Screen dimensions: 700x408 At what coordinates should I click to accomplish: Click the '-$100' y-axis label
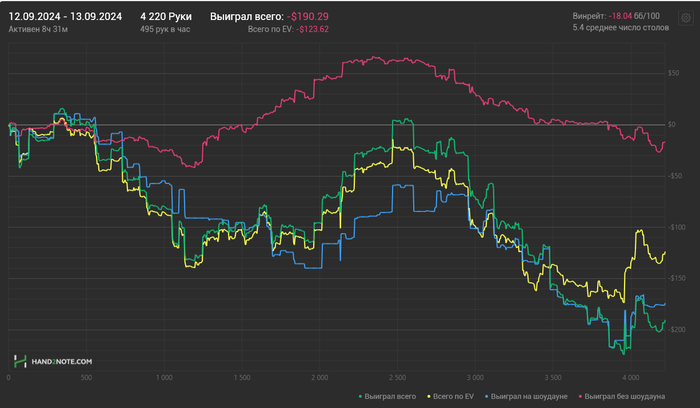pos(676,227)
